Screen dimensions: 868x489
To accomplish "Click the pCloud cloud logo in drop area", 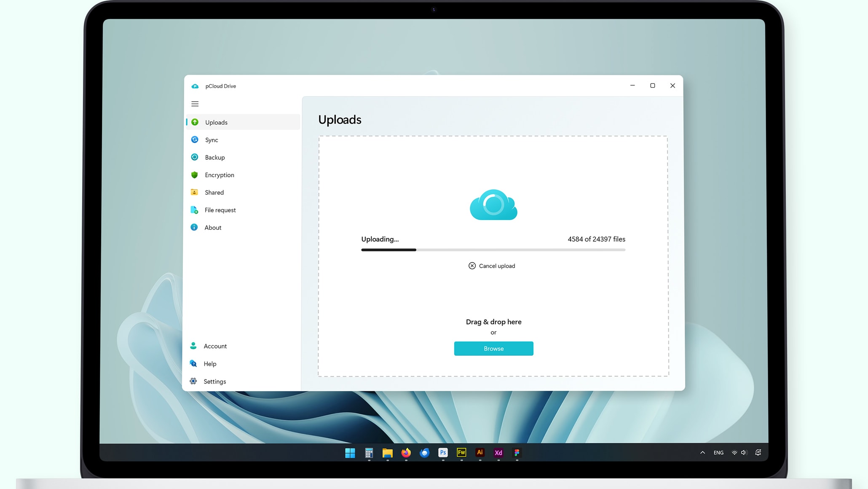I will click(x=493, y=205).
